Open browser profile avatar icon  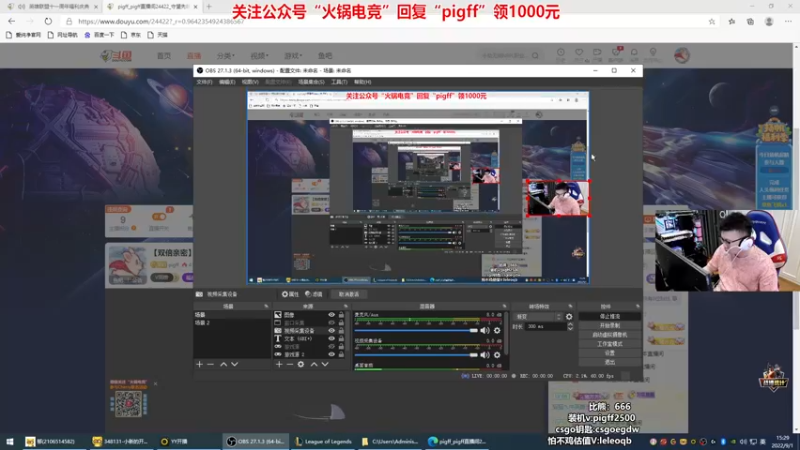(x=769, y=21)
